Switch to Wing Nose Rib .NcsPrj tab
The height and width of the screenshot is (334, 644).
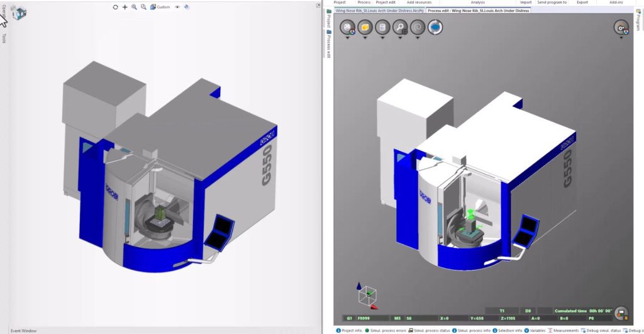(x=379, y=11)
